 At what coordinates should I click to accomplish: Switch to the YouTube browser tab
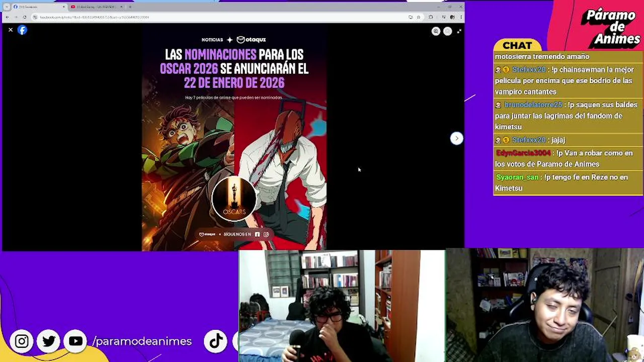[x=96, y=7]
